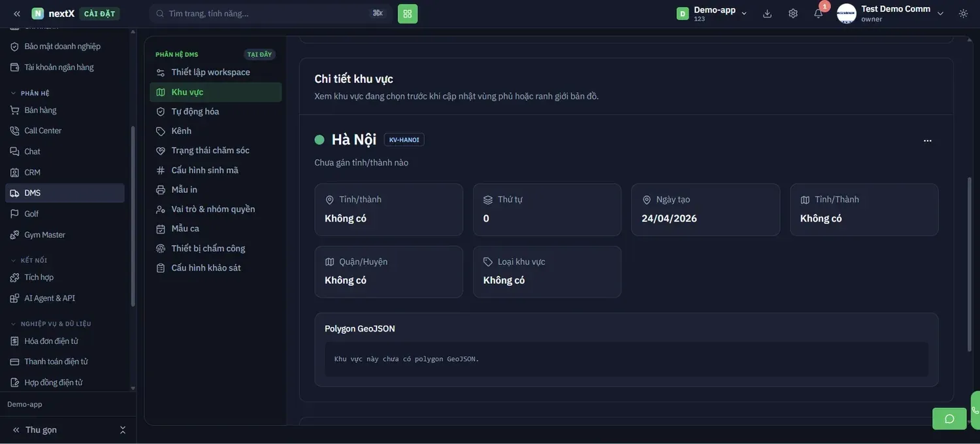980x444 pixels.
Task: Toggle light theme sun icon
Action: point(964,14)
